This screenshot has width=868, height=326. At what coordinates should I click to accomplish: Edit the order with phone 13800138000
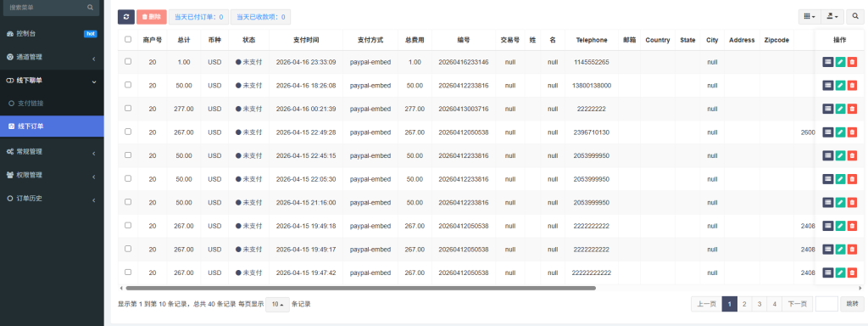click(x=840, y=86)
